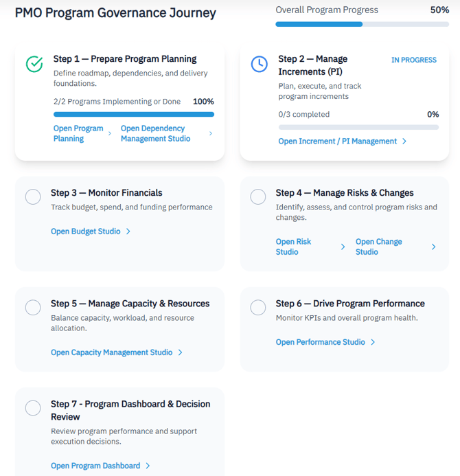Click the green checkmark icon for Step 1
The image size is (460, 476).
pos(34,64)
